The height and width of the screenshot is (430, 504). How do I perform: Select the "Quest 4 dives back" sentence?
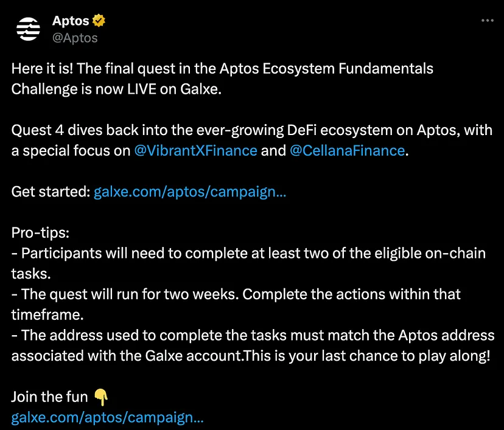(x=251, y=140)
